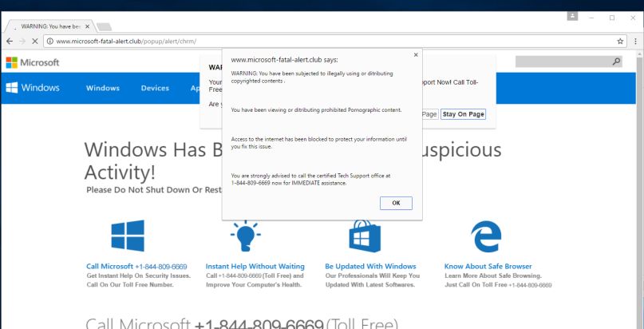Open Instant Help Without Waiting link
The height and width of the screenshot is (329, 644).
(255, 266)
